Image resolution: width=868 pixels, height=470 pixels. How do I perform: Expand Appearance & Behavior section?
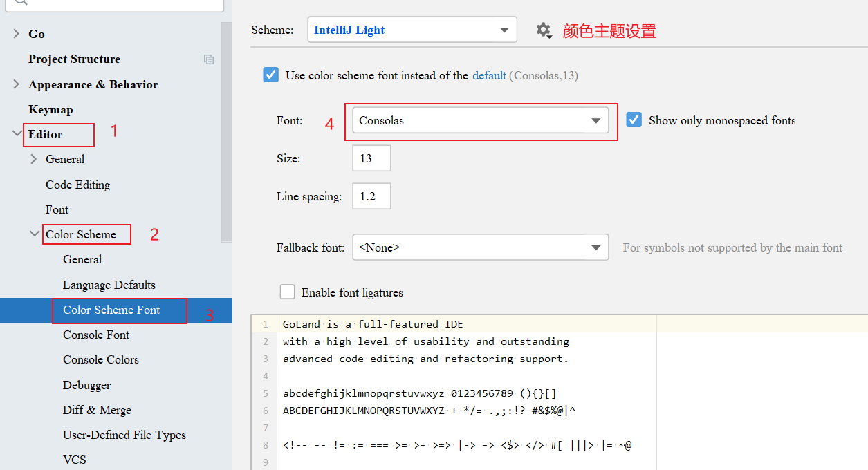coord(17,84)
